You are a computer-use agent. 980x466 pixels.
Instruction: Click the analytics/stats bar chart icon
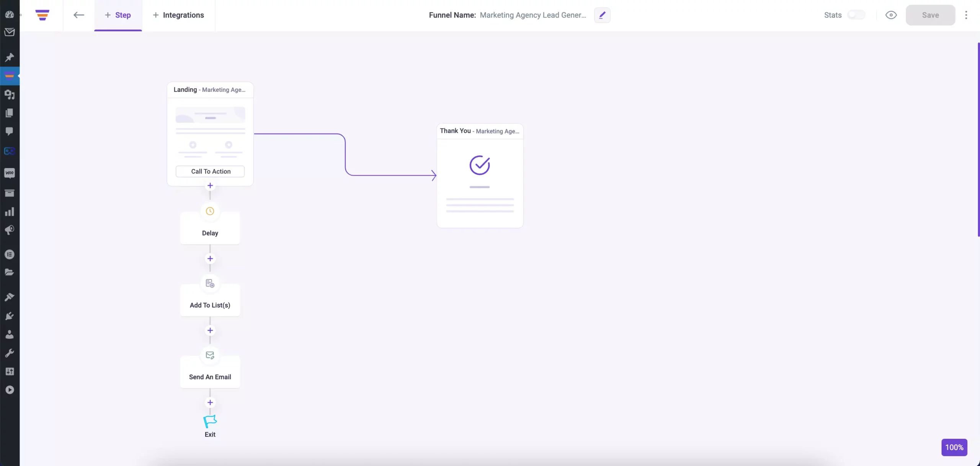coord(10,211)
